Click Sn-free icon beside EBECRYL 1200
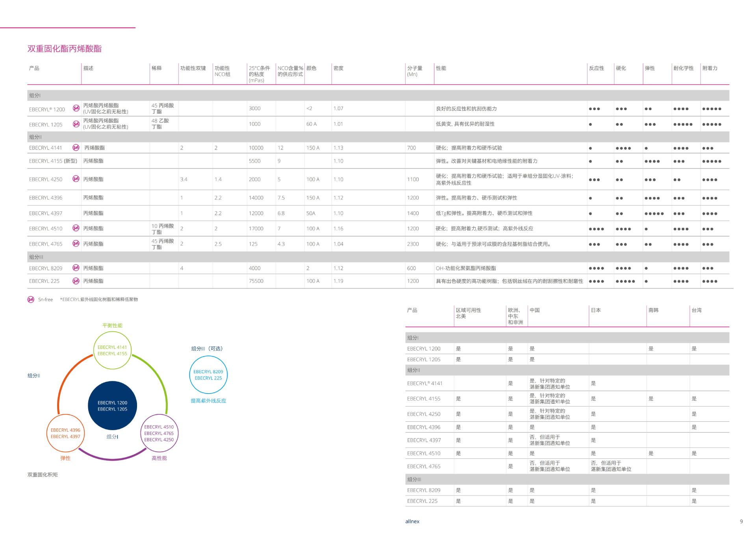Viewport: 756px width, 534px height. 76,109
